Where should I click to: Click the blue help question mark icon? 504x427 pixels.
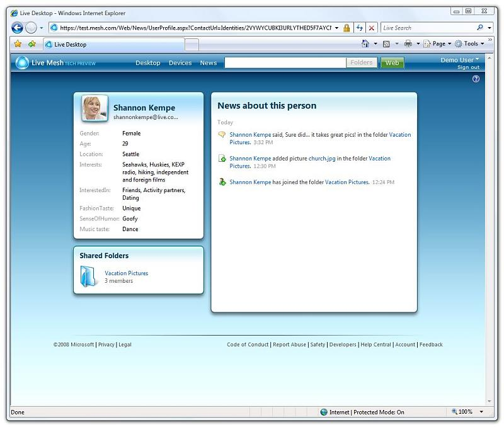tap(476, 79)
